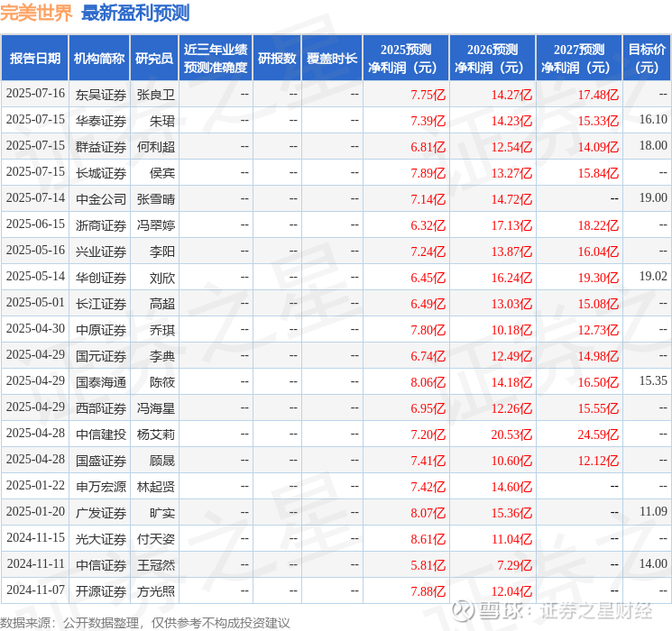This screenshot has width=672, height=631.
Task: Select the 群益证券 institution cell
Action: pos(101,147)
